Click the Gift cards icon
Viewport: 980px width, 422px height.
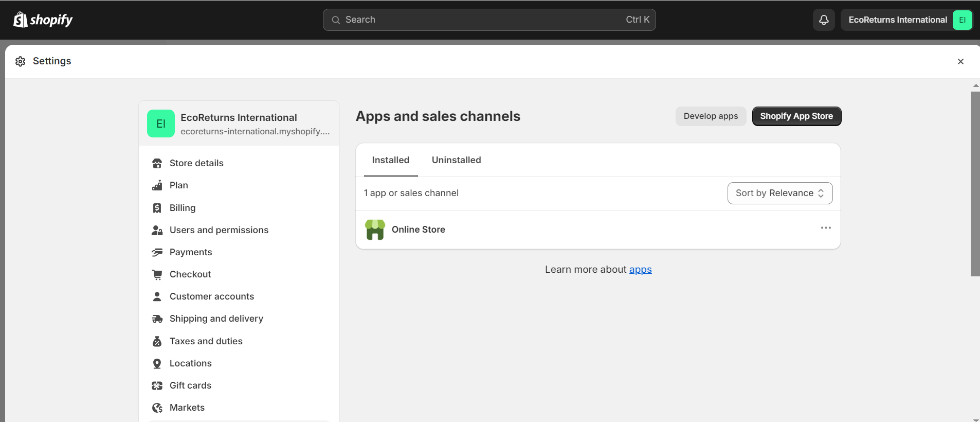point(157,385)
